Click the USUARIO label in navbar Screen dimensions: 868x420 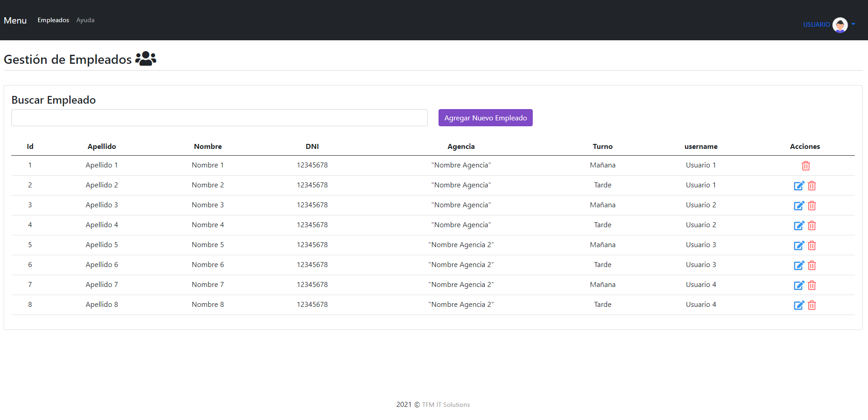click(x=816, y=25)
